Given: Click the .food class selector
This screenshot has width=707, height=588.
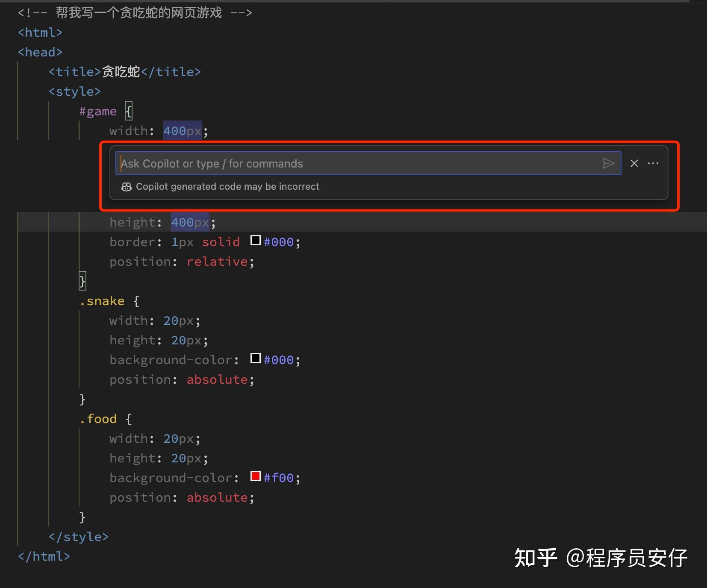Looking at the screenshot, I should tap(99, 419).
